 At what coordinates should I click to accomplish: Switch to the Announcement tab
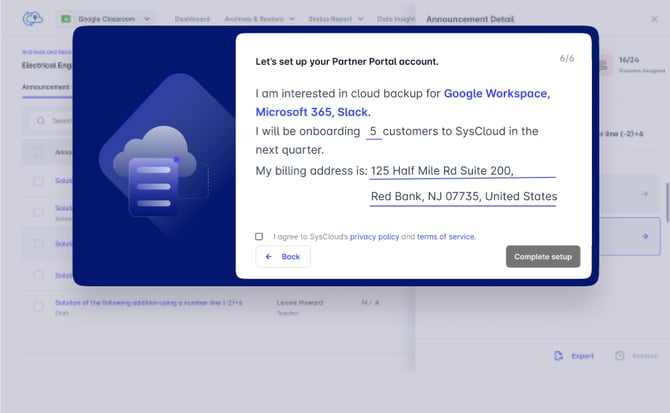[x=46, y=86]
